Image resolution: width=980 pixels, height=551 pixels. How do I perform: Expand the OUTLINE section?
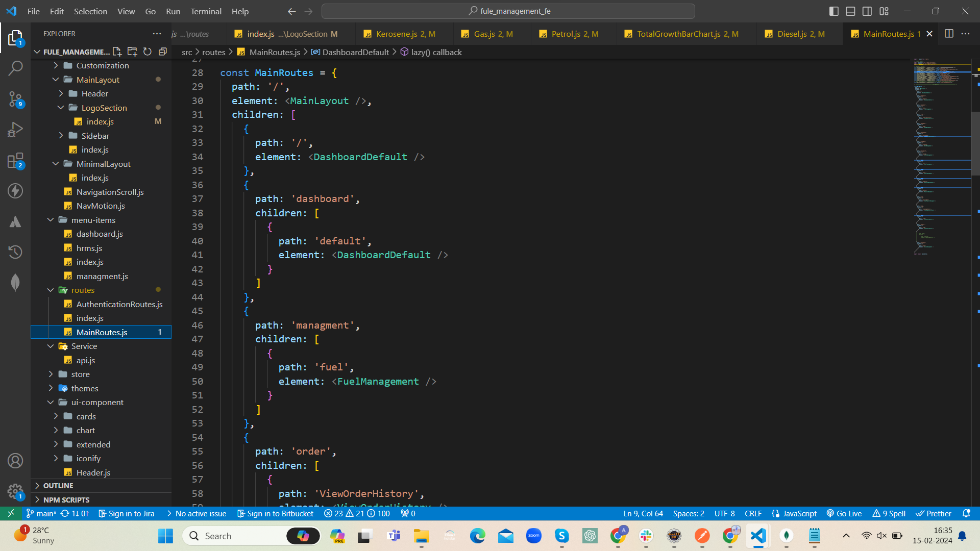coord(58,486)
